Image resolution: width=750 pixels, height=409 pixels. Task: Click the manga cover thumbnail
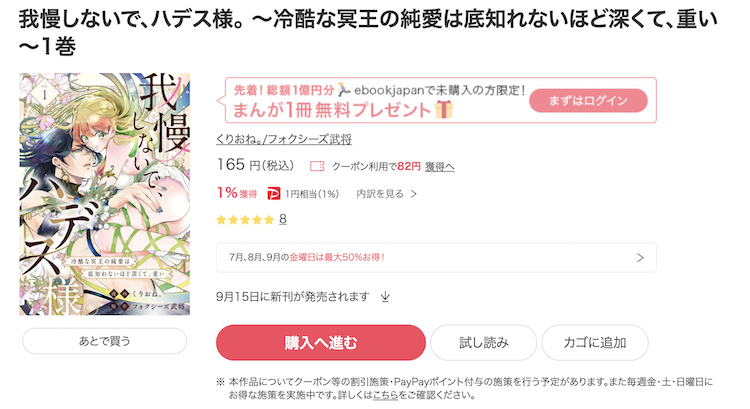coord(104,194)
